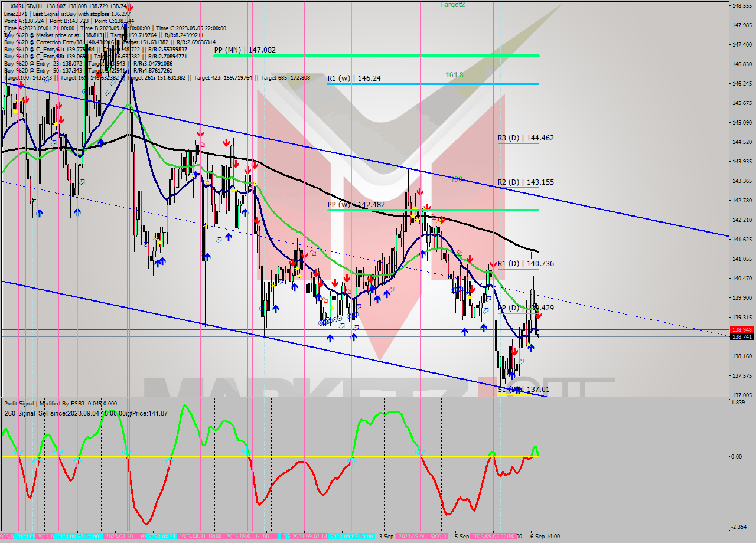Viewport: 756px width, 543px height.
Task: Click the 'Target2' label at chart top
Action: coord(452,5)
